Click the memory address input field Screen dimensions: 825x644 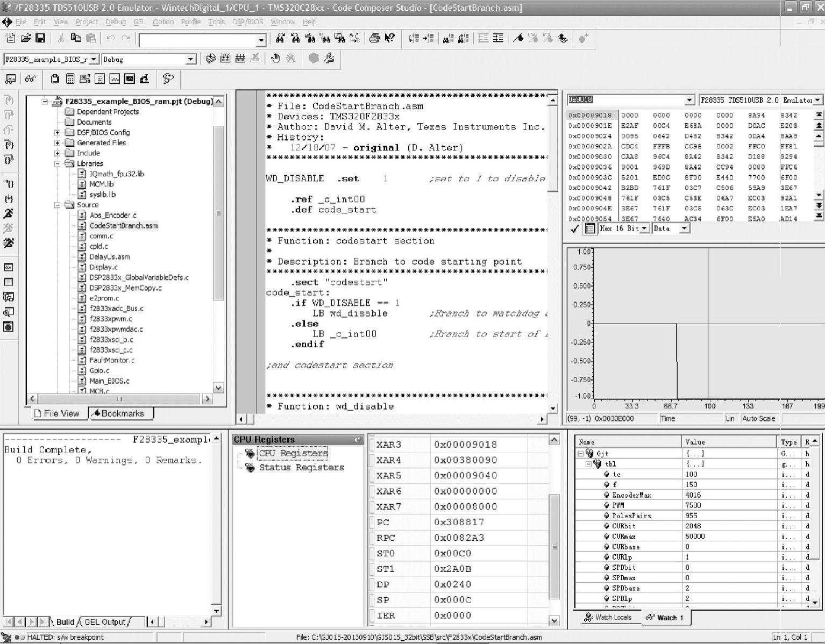626,100
